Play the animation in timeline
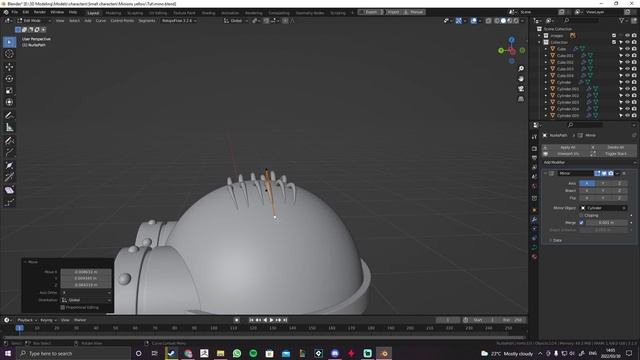 click(x=271, y=320)
